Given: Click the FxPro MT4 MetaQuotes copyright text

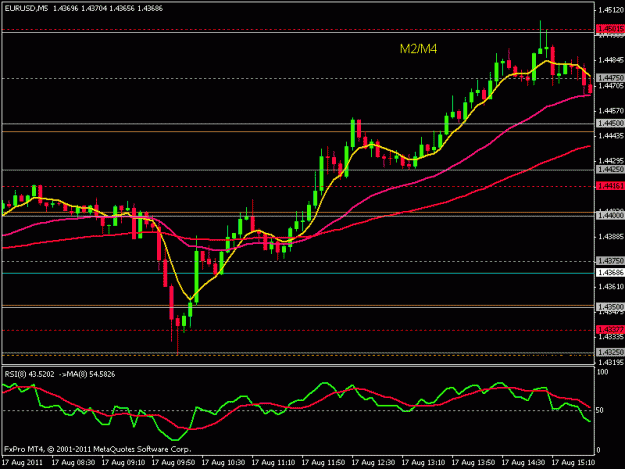Looking at the screenshot, I should coord(98,449).
